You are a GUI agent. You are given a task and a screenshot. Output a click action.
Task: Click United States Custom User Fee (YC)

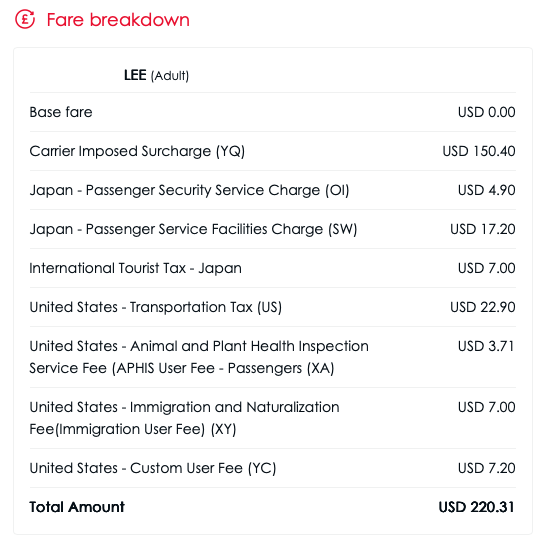(153, 468)
